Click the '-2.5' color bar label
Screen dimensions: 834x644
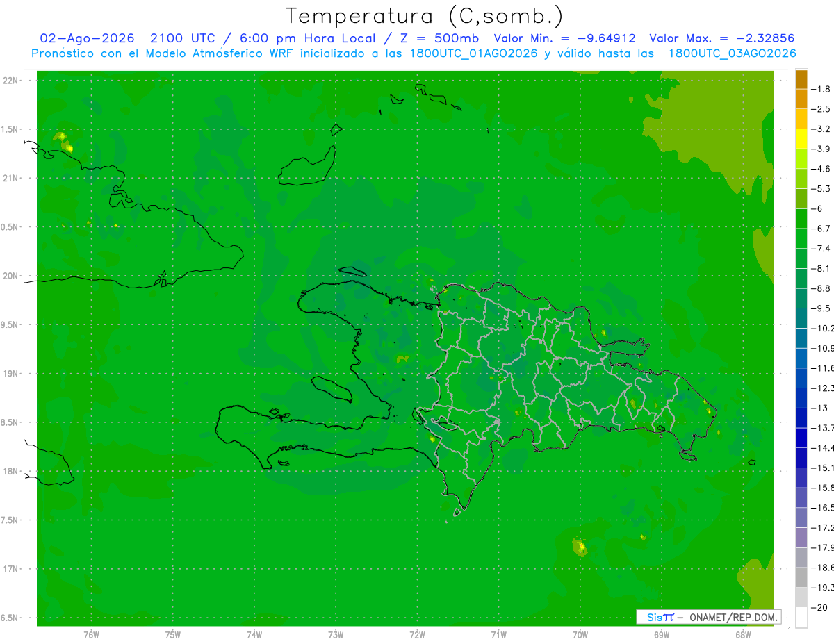coord(822,109)
